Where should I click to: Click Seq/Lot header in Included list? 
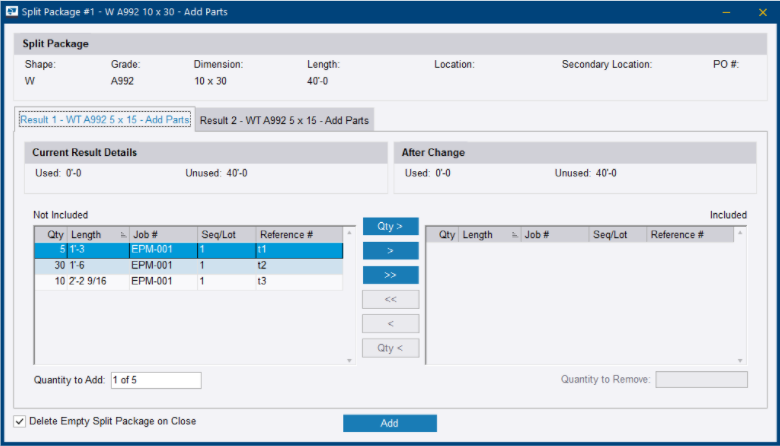pos(614,235)
